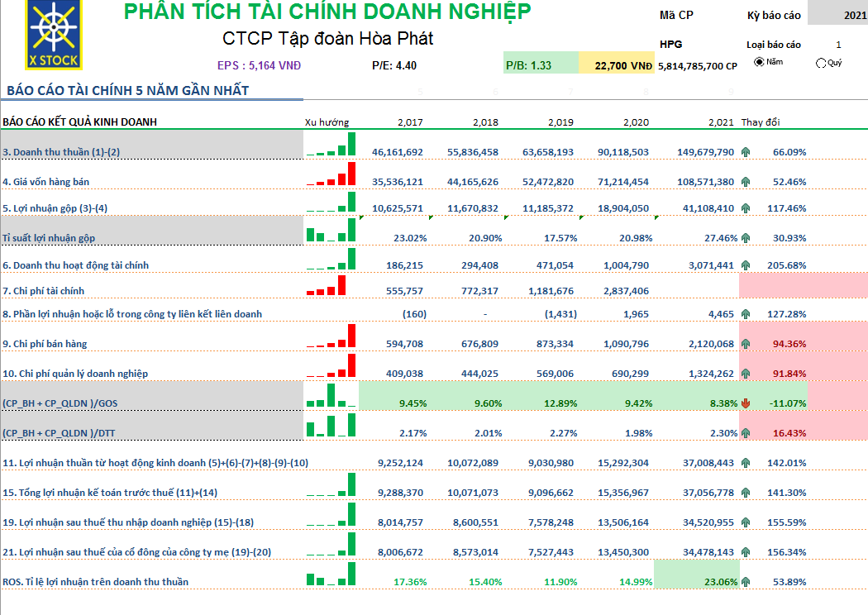Click -11.07% change in GOS ratio row
The height and width of the screenshot is (615, 868).
pos(788,403)
